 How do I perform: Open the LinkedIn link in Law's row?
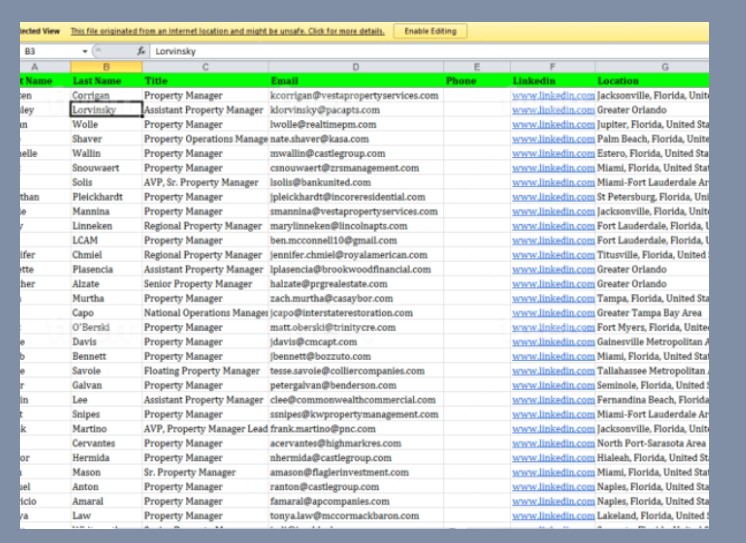(553, 516)
